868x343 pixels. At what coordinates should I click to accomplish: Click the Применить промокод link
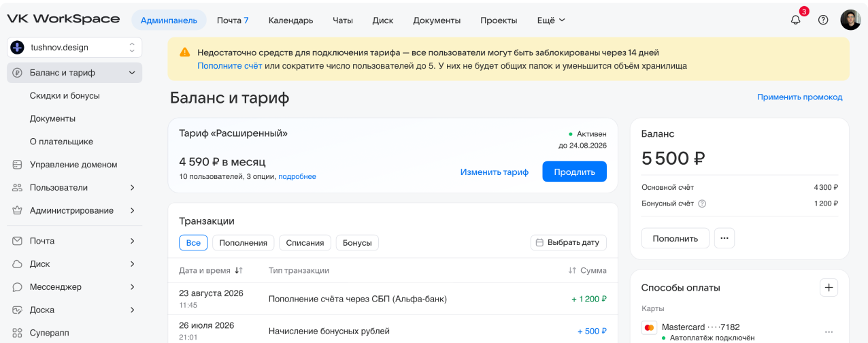[800, 97]
